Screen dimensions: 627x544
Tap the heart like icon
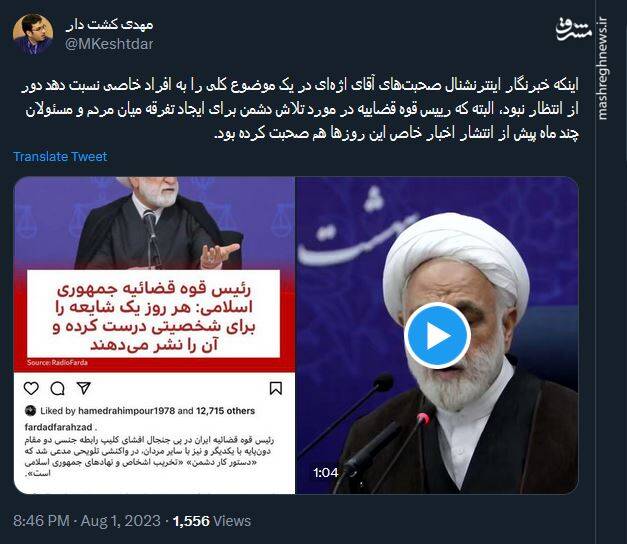(31, 388)
